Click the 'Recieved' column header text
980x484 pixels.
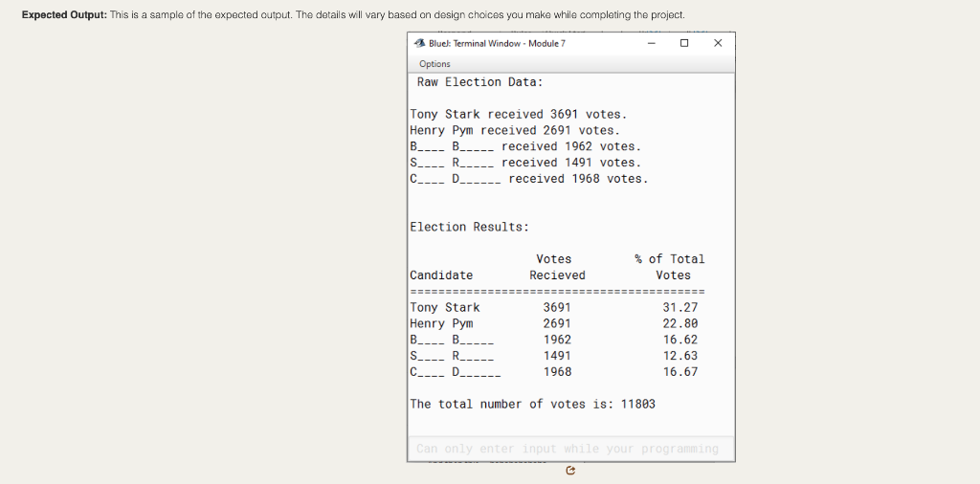tap(557, 275)
